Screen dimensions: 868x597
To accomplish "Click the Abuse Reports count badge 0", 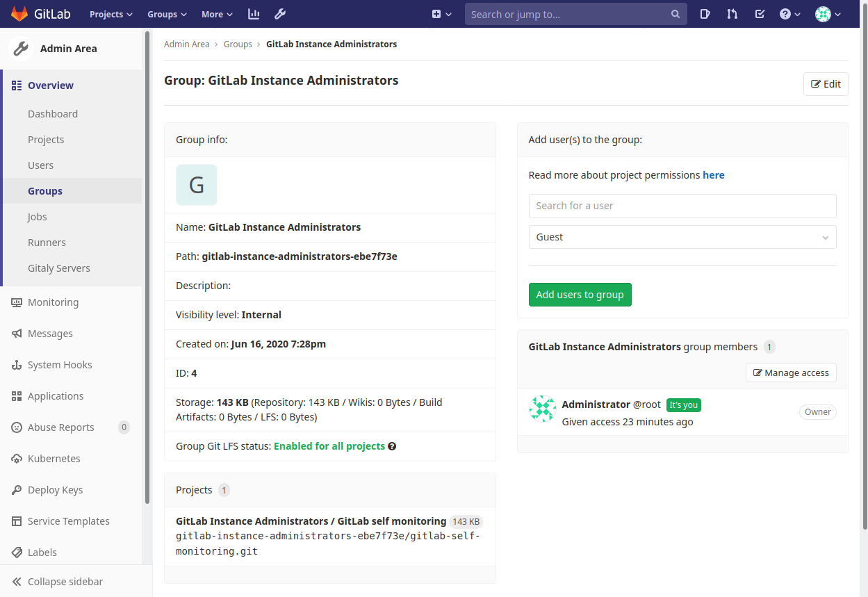I will (x=124, y=427).
